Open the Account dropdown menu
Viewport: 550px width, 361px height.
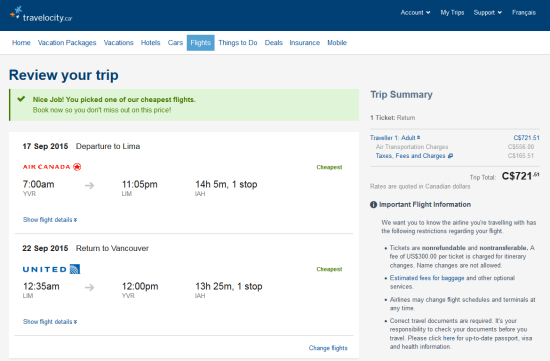coord(415,13)
